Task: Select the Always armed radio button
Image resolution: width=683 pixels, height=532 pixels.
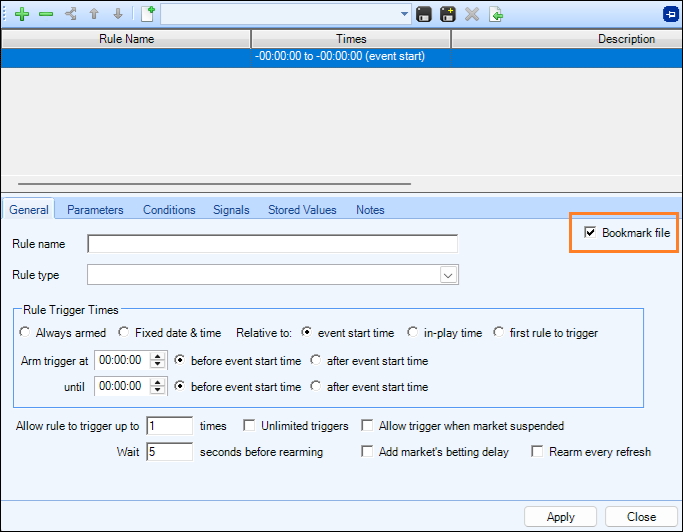Action: coord(25,333)
